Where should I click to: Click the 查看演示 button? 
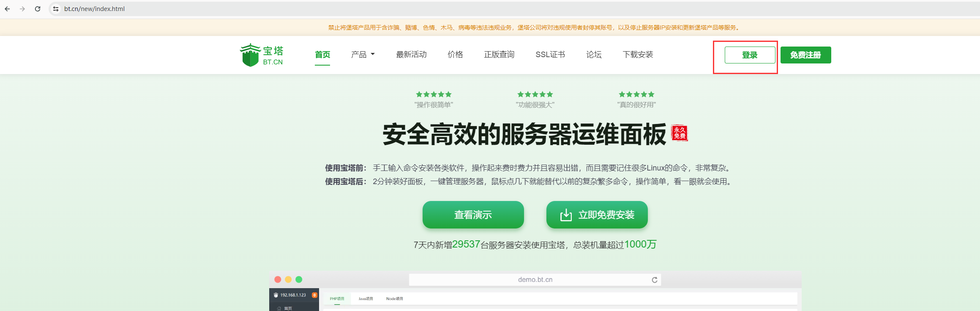[473, 215]
